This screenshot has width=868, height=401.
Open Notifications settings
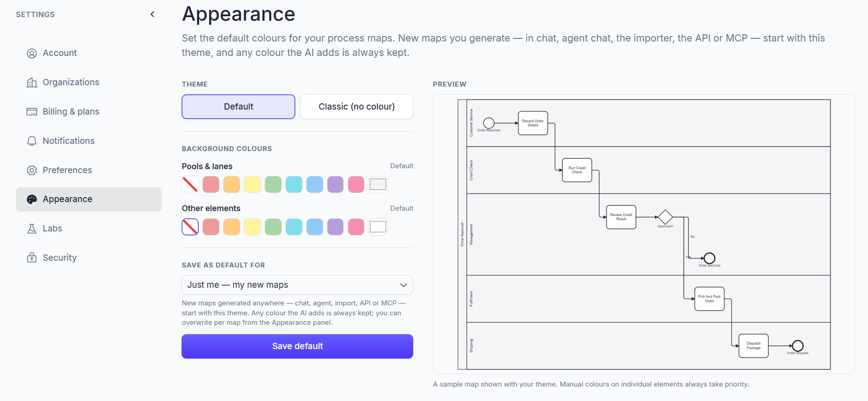(x=89, y=141)
